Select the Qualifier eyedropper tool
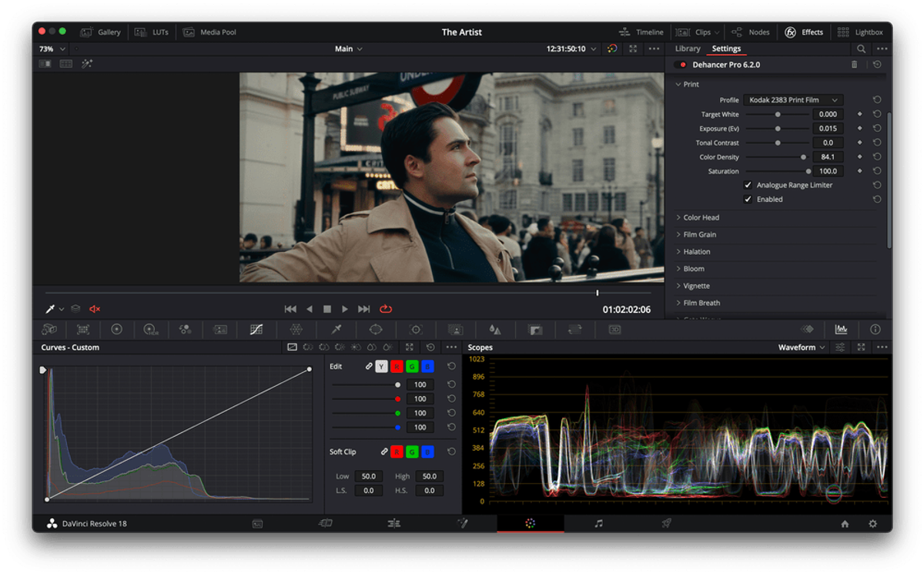924x574 pixels. point(336,329)
